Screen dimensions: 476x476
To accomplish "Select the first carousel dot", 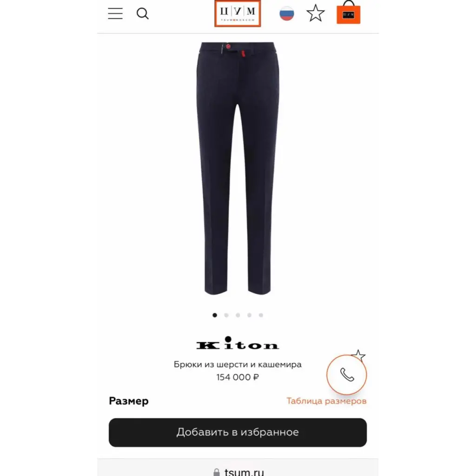I will click(x=215, y=315).
